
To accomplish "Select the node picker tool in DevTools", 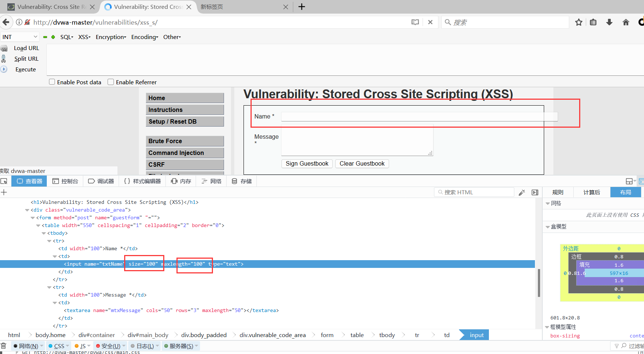I will pyautogui.click(x=4, y=181).
